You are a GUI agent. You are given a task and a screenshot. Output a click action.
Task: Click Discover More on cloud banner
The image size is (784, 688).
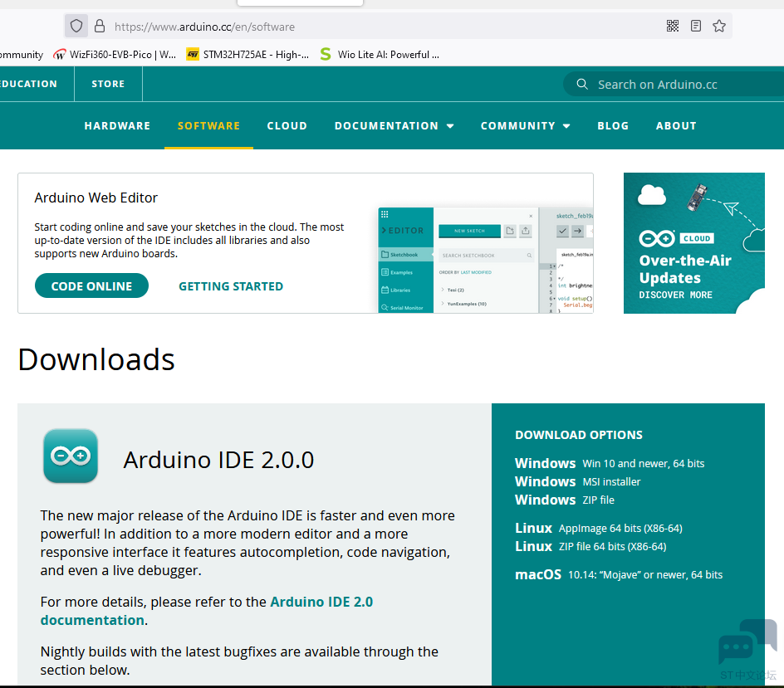coord(675,295)
